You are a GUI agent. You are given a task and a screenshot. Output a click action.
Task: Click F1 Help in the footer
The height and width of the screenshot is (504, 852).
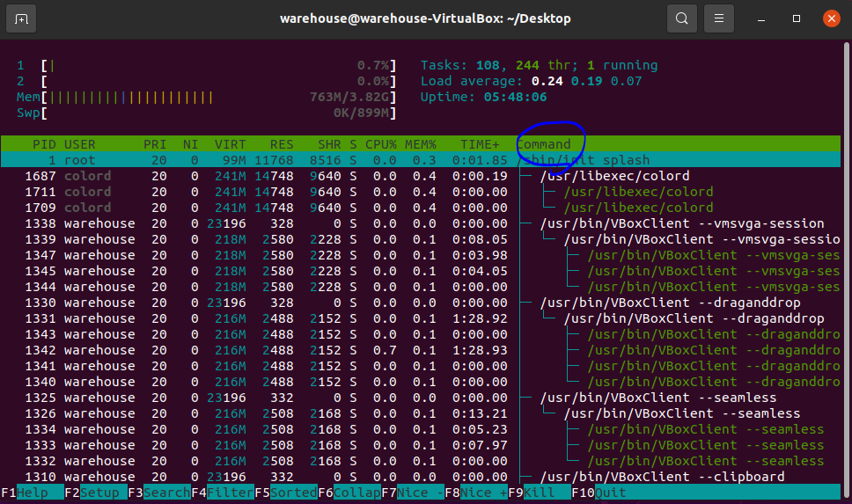click(x=32, y=493)
